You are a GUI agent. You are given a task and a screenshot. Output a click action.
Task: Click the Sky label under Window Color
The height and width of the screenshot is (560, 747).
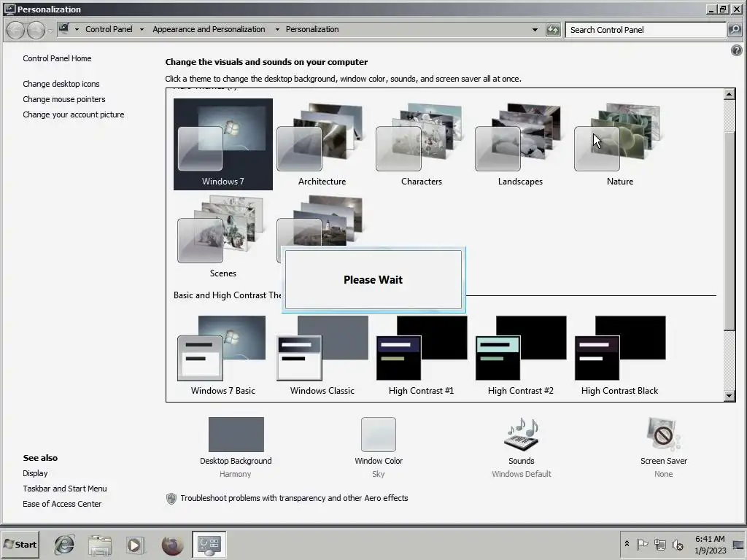pyautogui.click(x=379, y=474)
